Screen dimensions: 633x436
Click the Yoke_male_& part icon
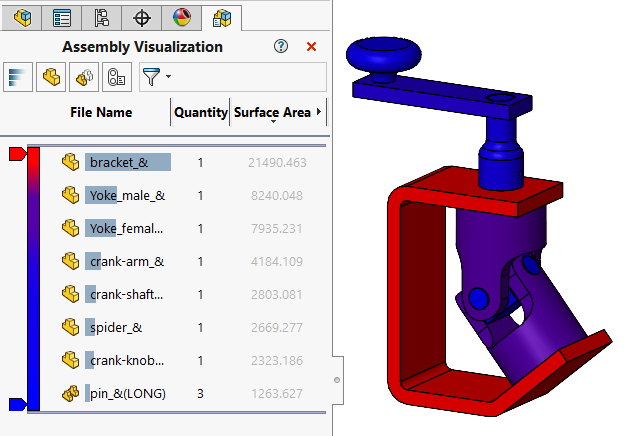(x=71, y=195)
